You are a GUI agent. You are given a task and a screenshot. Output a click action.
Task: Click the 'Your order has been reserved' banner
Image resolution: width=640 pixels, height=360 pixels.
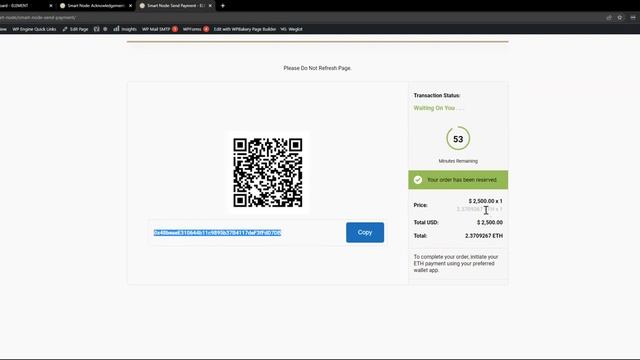coord(458,180)
